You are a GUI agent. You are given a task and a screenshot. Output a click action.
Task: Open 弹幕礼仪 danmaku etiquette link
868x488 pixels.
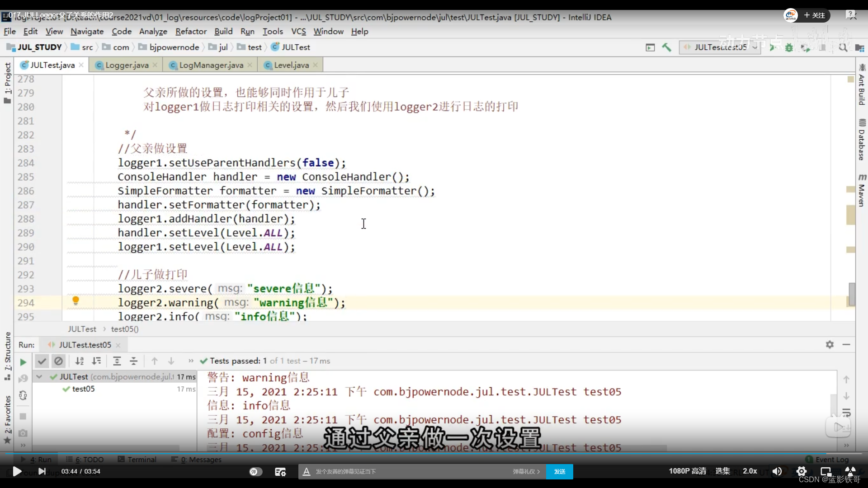click(526, 471)
